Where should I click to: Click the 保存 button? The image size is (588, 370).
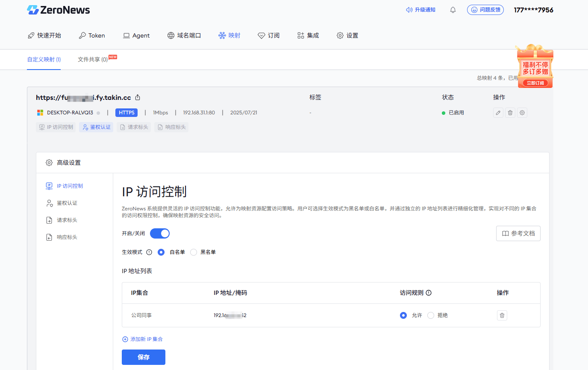[x=144, y=357]
